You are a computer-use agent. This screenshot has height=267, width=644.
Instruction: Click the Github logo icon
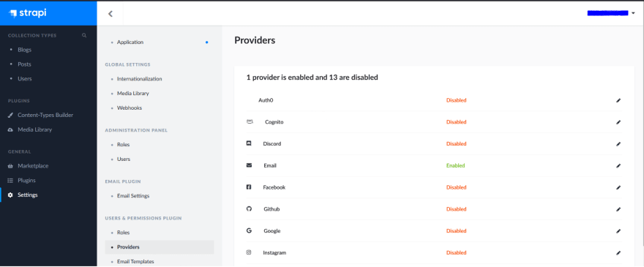pyautogui.click(x=249, y=208)
